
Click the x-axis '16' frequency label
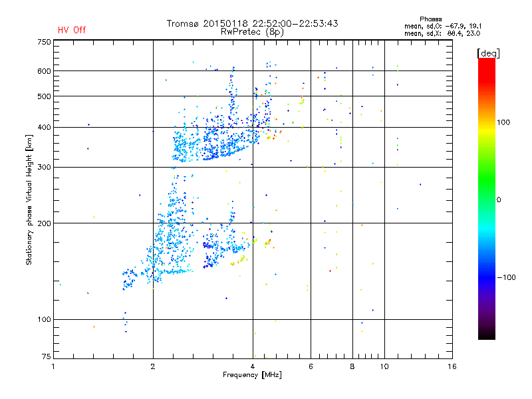452,366
